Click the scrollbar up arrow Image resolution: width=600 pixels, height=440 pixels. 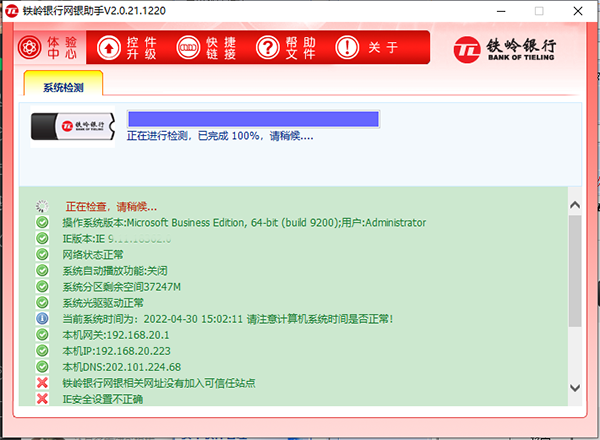pyautogui.click(x=575, y=205)
